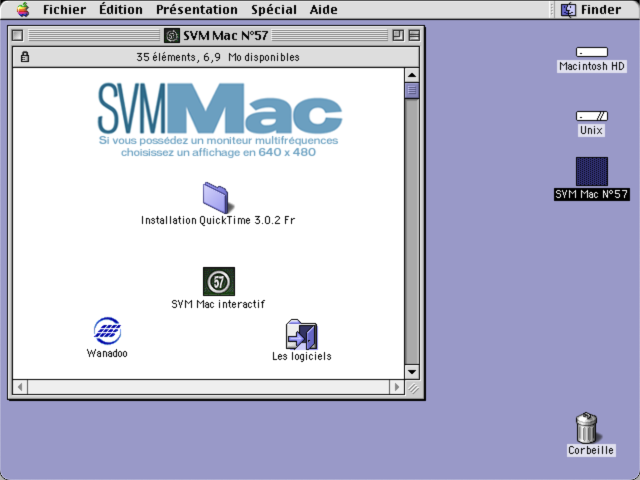Click the 'Les logiciels' label text
640x480 pixels.
pyautogui.click(x=302, y=356)
